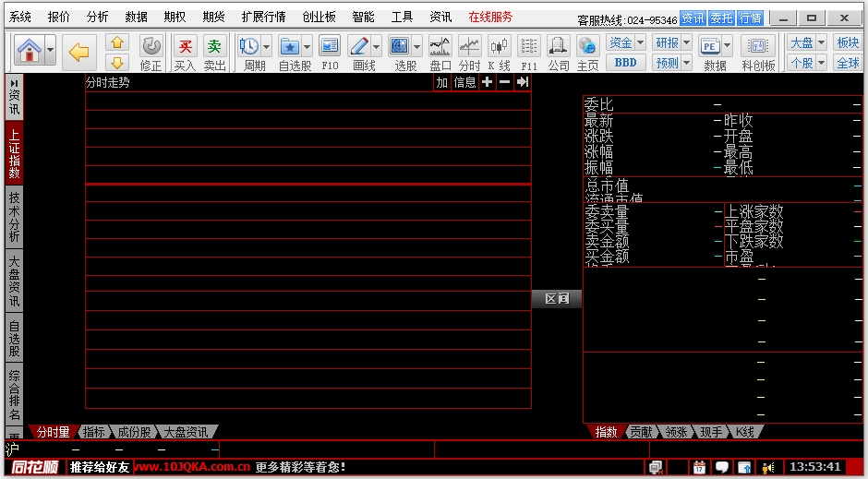Click the BBD button
Viewport: 868px width, 479px height.
coord(625,63)
